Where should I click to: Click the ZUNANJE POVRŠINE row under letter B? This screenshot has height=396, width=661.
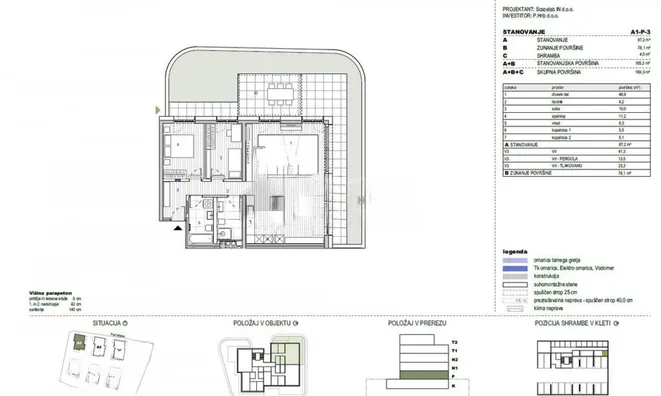(x=576, y=48)
